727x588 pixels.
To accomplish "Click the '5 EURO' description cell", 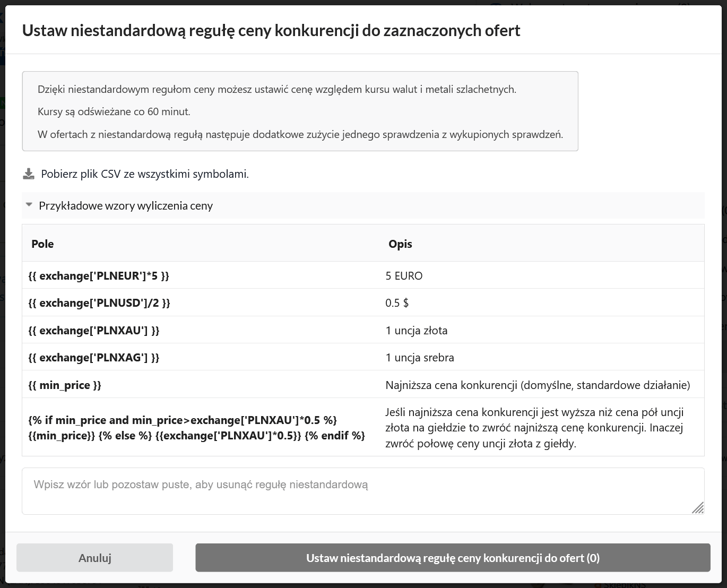I will [x=404, y=276].
